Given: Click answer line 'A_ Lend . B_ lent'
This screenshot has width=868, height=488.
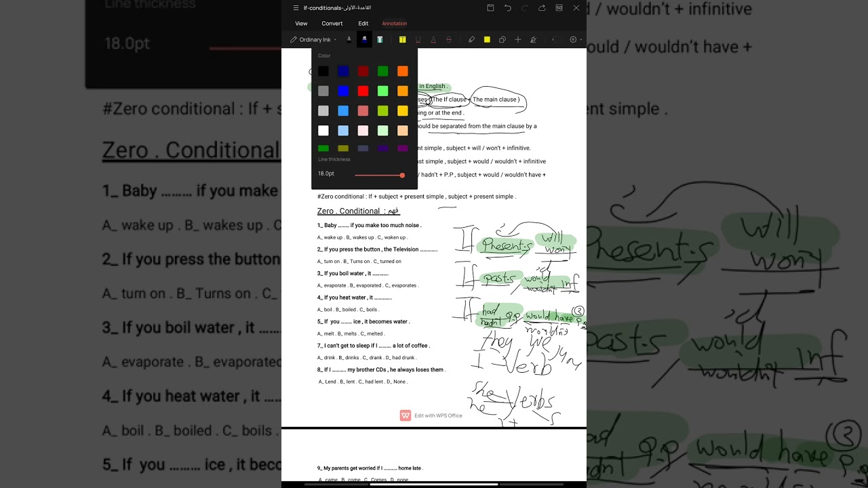Looking at the screenshot, I should [363, 382].
